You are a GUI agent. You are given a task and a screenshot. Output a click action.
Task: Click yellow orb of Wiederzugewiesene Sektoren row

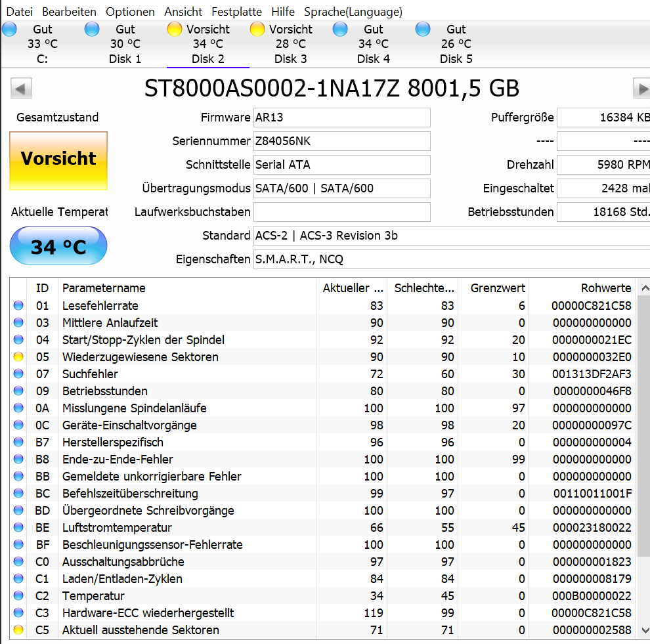pyautogui.click(x=18, y=356)
